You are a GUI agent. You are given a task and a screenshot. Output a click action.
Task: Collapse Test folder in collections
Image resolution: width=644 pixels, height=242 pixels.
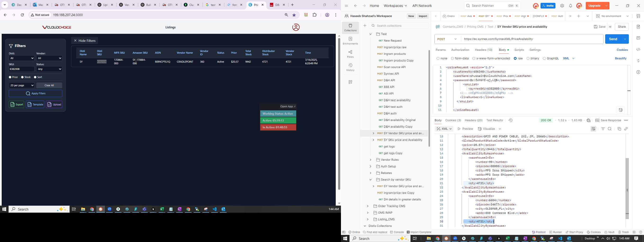371,34
